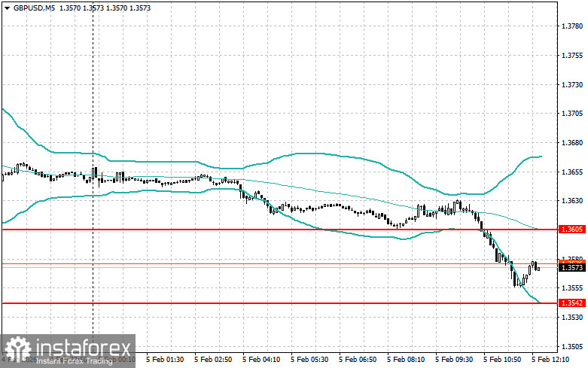The width and height of the screenshot is (588, 368).
Task: Open the chart menu triangle beside GBPUSD
Action: click(x=7, y=8)
